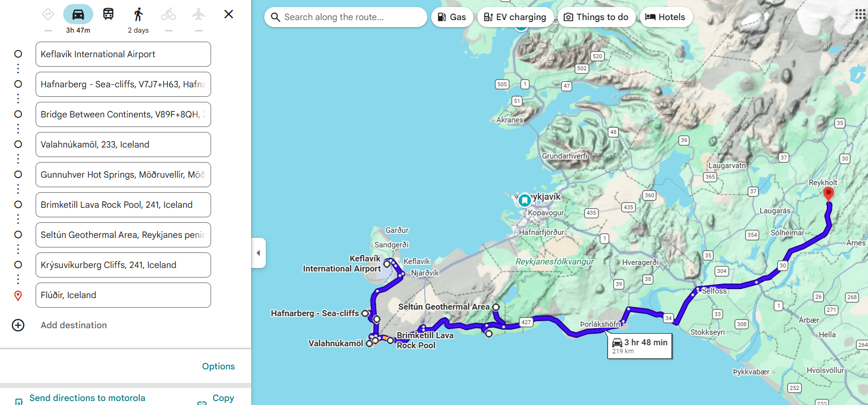Click Laugarvatn label on map

pos(727,166)
